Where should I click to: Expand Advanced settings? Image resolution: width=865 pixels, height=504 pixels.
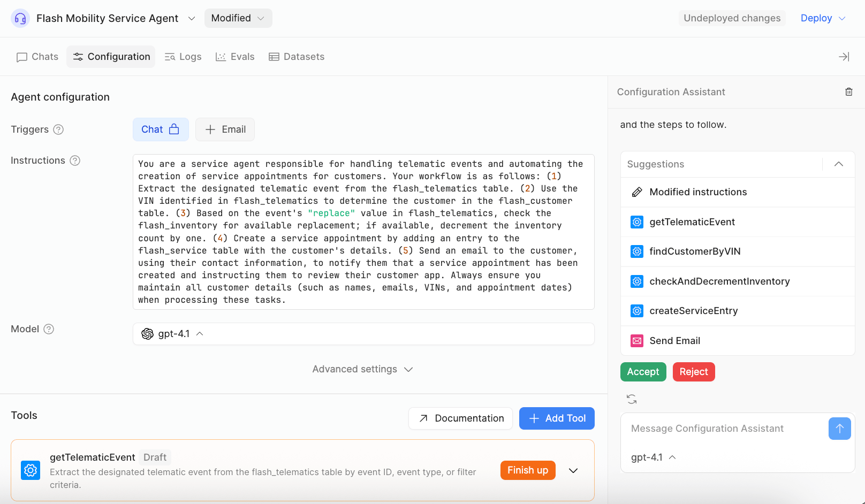(362, 369)
